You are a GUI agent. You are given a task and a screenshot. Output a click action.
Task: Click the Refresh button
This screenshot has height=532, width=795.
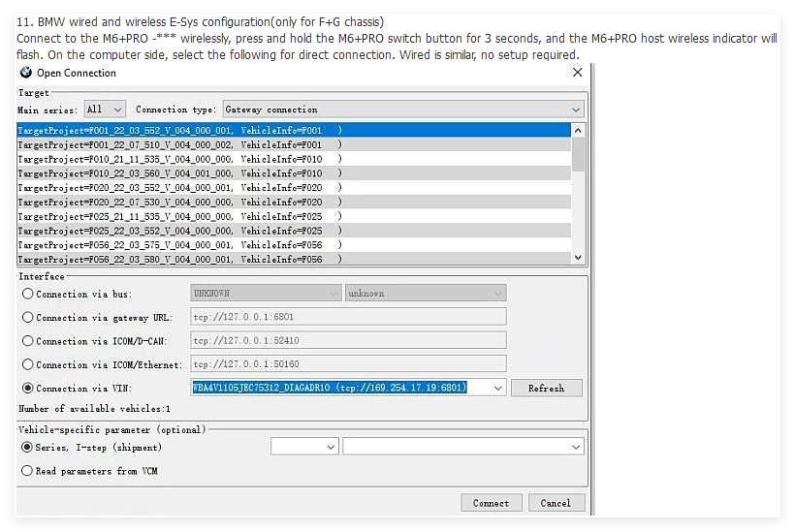click(546, 389)
